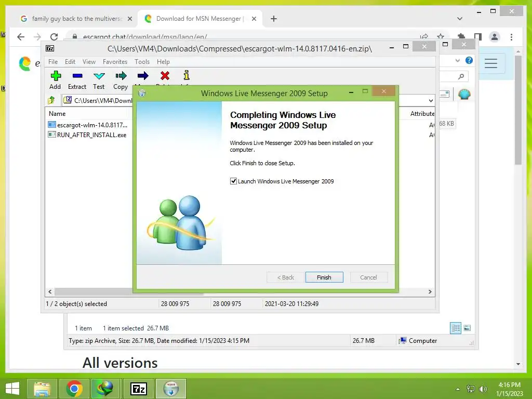Bookmark this page with star icon

point(441,37)
